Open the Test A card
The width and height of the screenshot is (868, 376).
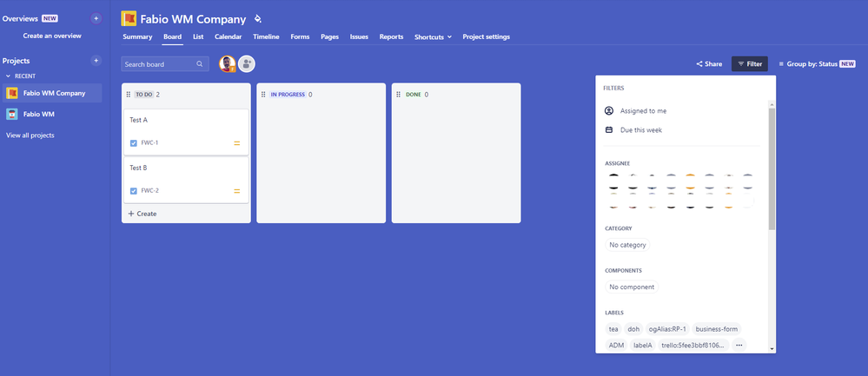pyautogui.click(x=186, y=132)
